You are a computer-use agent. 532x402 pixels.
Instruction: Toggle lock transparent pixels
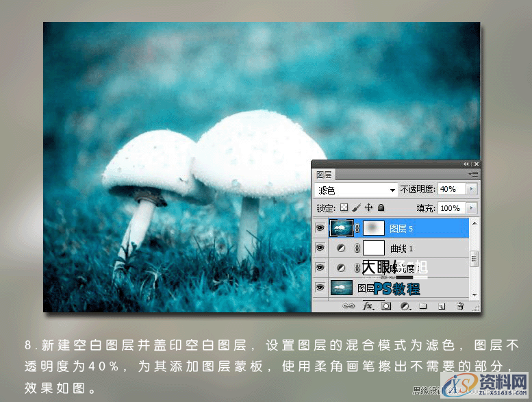(344, 208)
